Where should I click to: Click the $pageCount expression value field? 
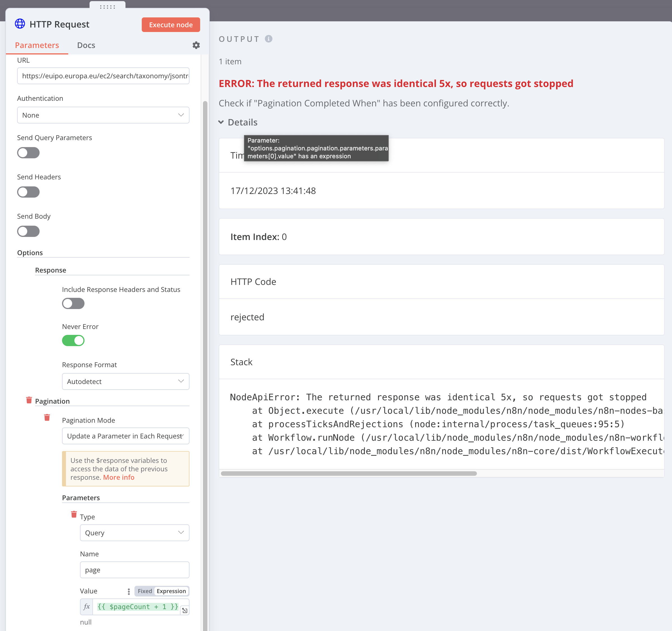138,607
